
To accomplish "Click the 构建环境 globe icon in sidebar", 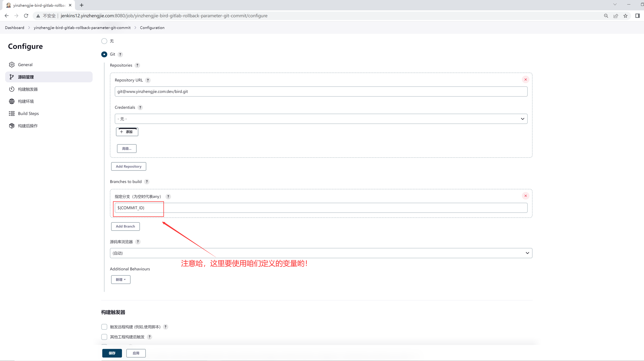I will point(12,102).
